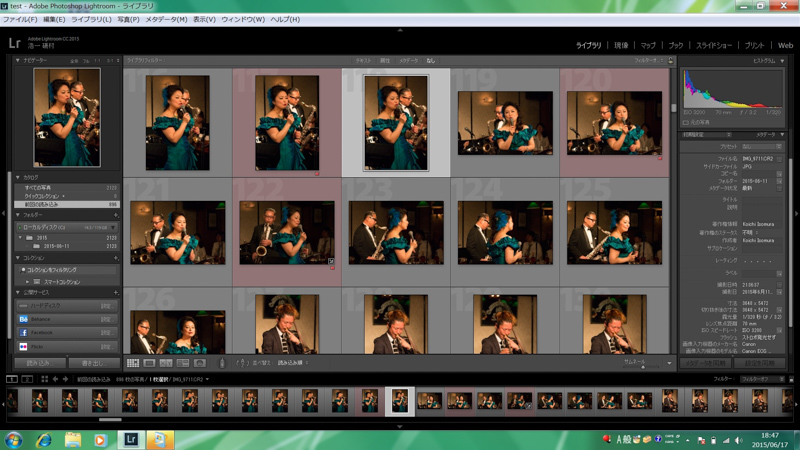
Task: Click filmstrip grid view shortcut icon
Action: (44, 379)
